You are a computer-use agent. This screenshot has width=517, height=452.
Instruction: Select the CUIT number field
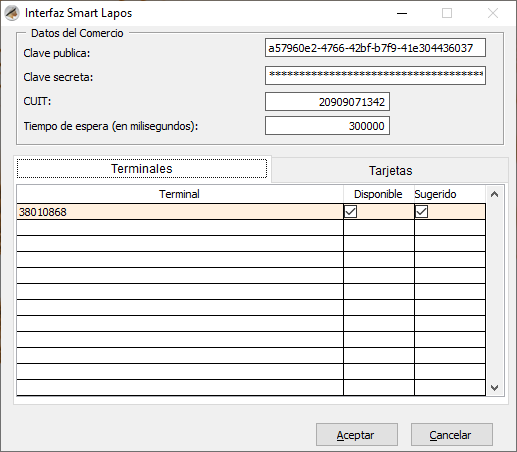(x=327, y=101)
